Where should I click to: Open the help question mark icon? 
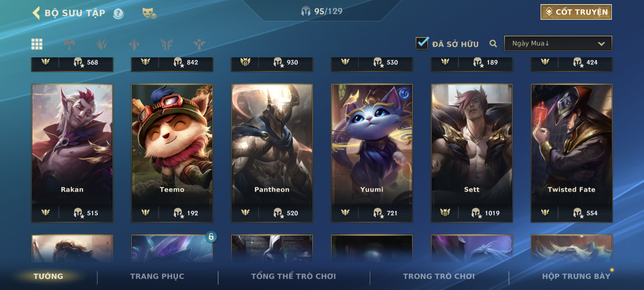(x=118, y=13)
